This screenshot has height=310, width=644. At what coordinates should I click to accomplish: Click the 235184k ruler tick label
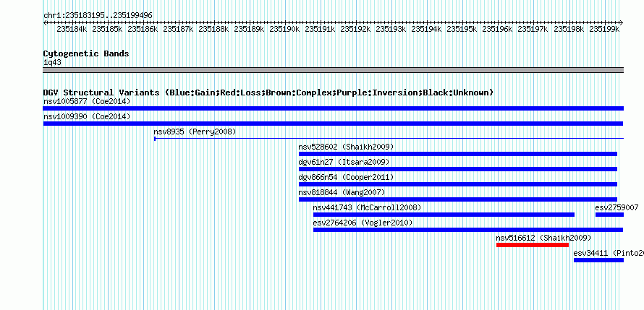coord(72,29)
